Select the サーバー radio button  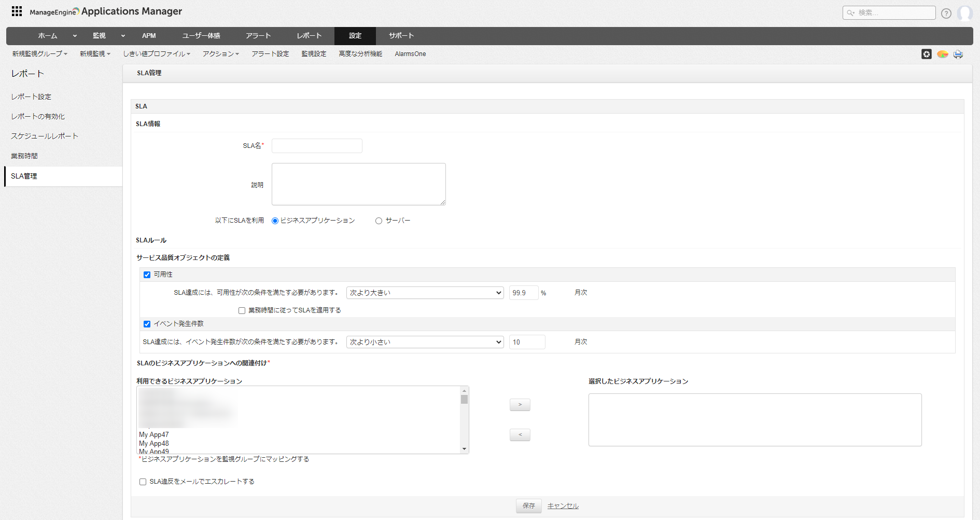379,221
